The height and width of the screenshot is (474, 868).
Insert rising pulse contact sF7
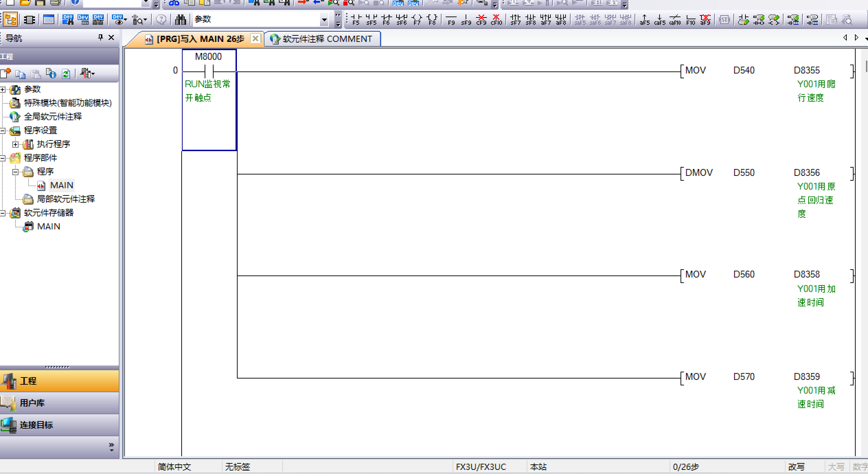tap(515, 19)
